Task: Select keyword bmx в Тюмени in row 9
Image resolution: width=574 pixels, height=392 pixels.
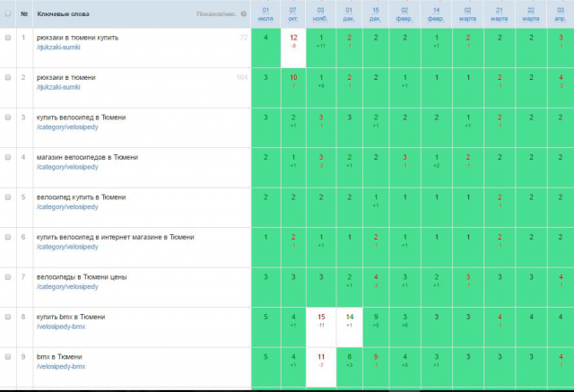Action: pos(59,356)
